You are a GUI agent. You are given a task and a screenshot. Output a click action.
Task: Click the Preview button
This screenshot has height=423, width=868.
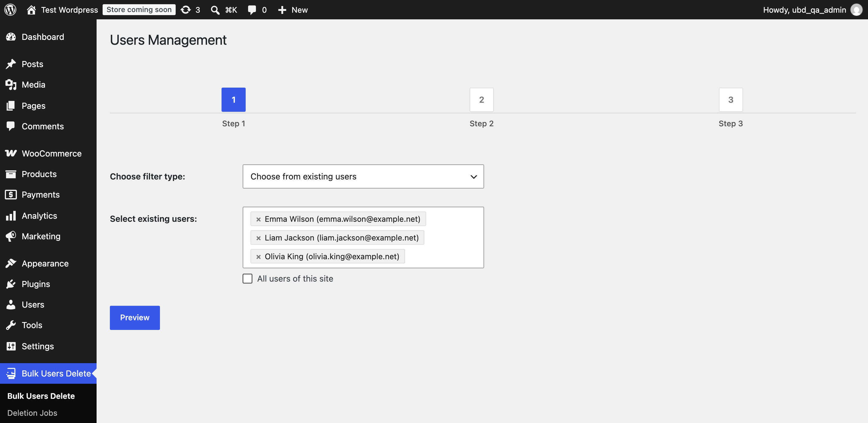135,318
